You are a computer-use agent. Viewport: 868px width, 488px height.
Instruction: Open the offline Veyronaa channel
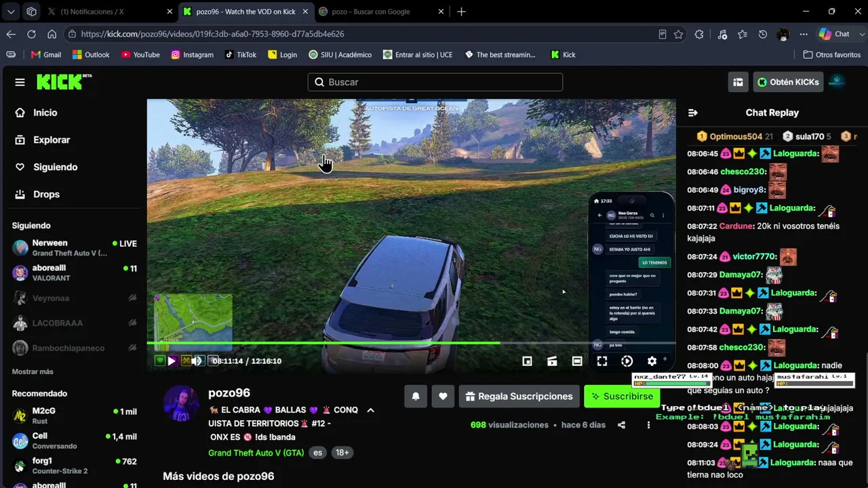[75, 298]
